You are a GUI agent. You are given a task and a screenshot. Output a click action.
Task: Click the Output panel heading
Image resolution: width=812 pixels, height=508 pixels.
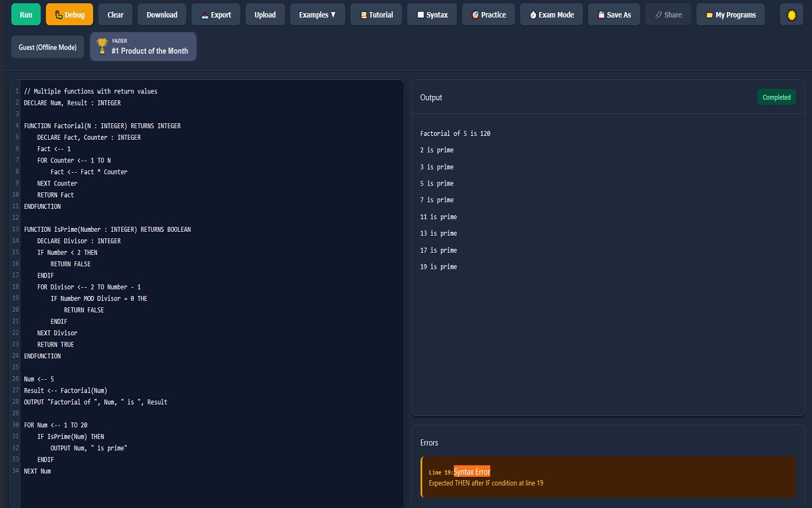click(x=431, y=97)
